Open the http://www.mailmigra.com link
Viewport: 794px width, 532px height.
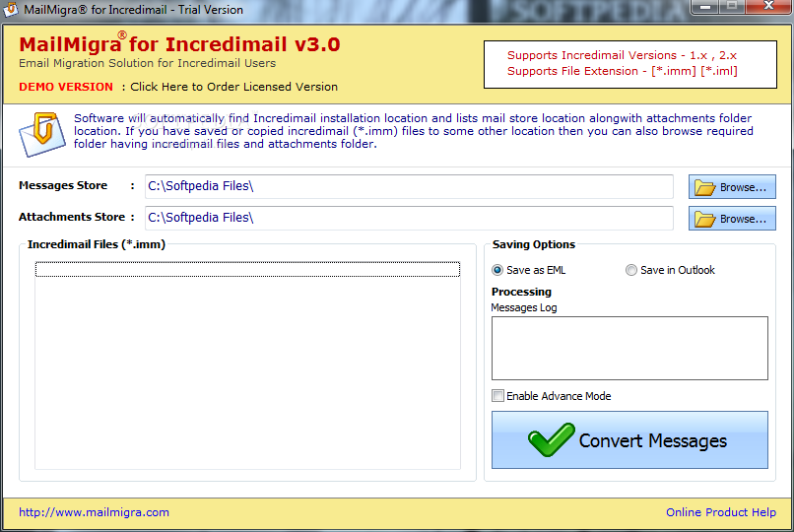(x=95, y=512)
